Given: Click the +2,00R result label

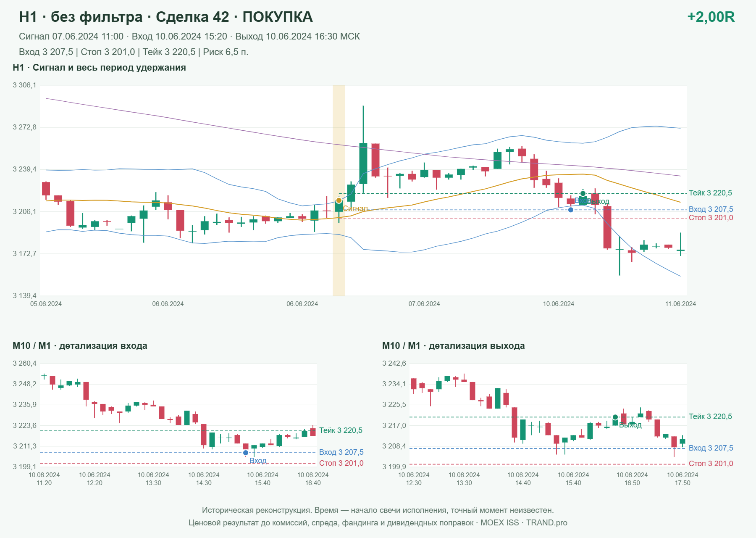Looking at the screenshot, I should [711, 17].
